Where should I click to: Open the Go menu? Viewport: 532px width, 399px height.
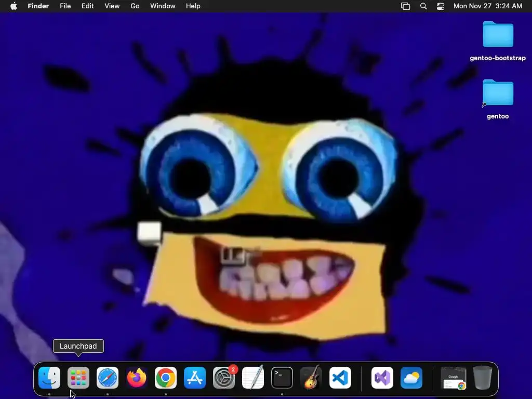[135, 6]
